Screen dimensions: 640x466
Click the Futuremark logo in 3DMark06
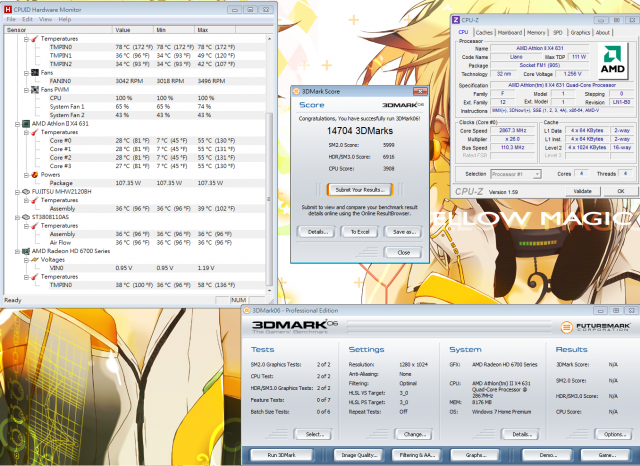click(x=595, y=327)
